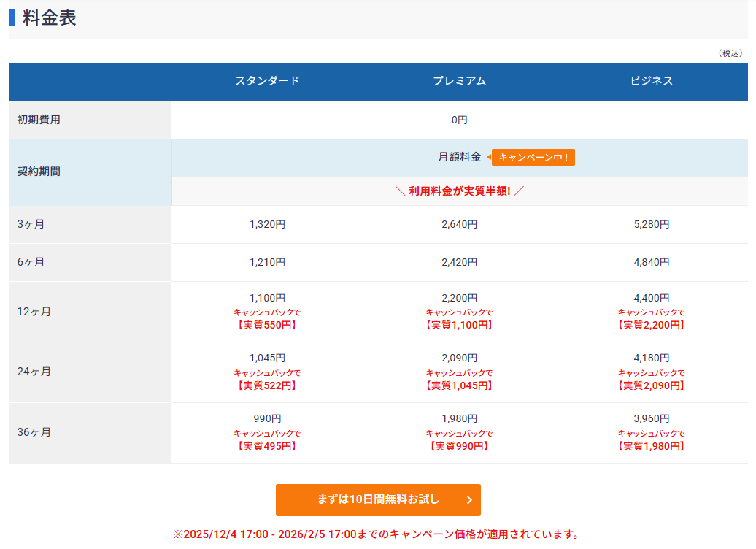Click the 1,320円 Standard 3-month price
The height and width of the screenshot is (549, 756).
point(267,225)
